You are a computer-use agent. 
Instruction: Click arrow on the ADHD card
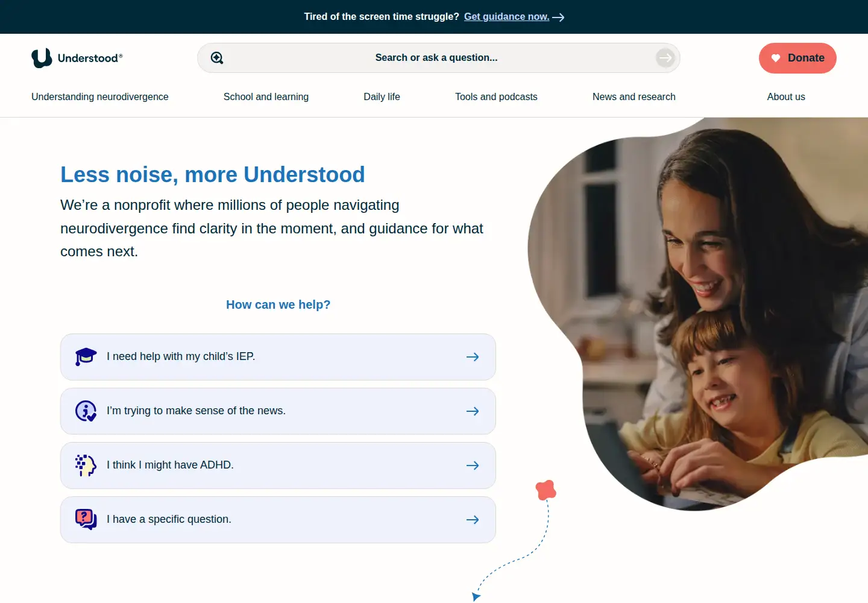click(x=473, y=466)
